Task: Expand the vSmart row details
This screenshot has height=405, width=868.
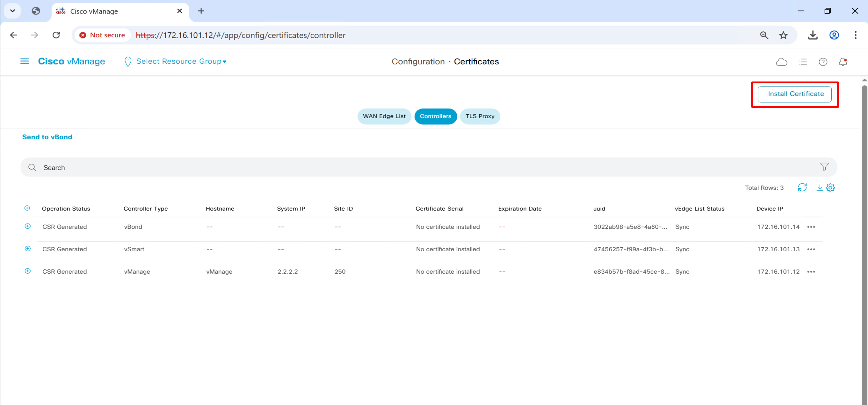Action: point(27,249)
